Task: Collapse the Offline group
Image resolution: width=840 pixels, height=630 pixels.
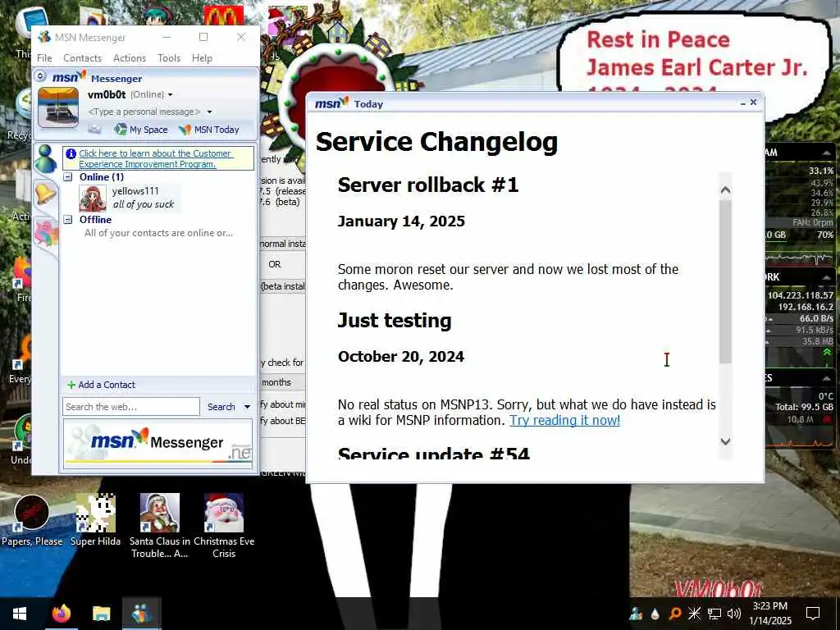Action: point(68,219)
